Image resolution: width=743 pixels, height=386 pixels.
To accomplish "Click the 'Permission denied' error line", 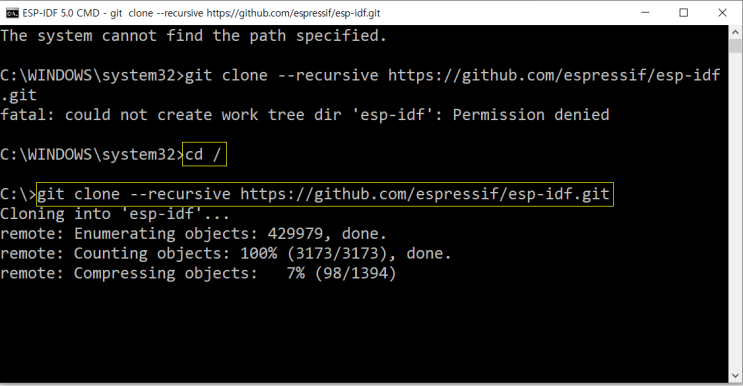I will pos(305,115).
